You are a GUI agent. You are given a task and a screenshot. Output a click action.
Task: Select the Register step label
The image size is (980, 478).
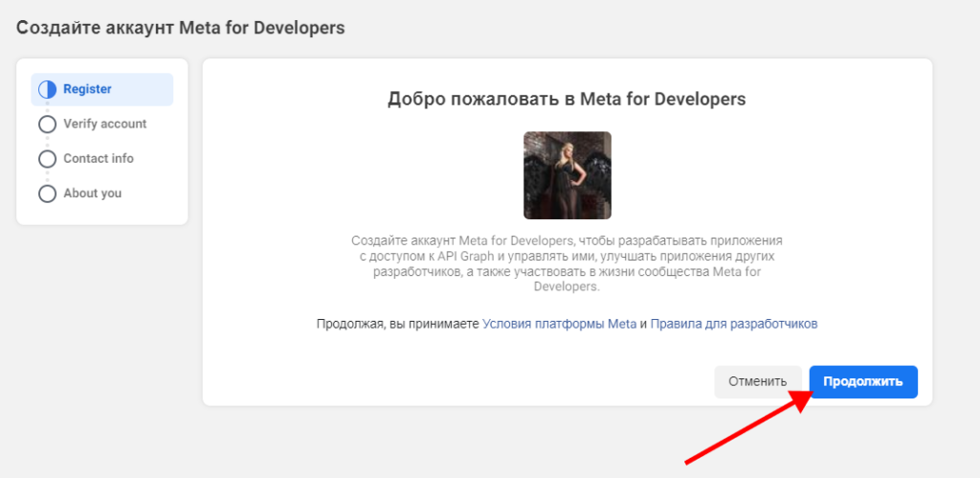tap(87, 89)
